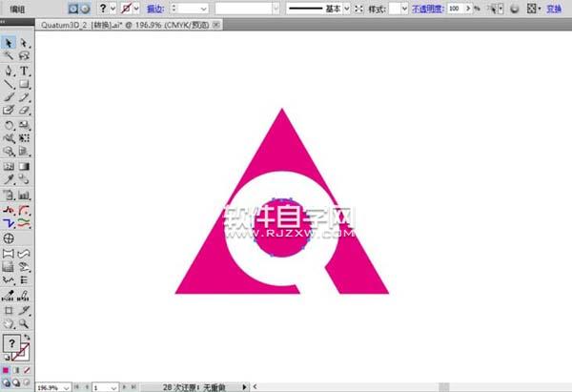Open the zoom level 196.9% dropdown

(66, 387)
